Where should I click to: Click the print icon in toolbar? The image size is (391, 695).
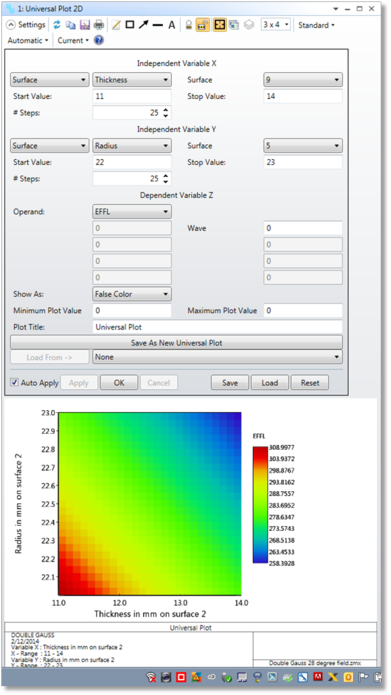[x=99, y=25]
